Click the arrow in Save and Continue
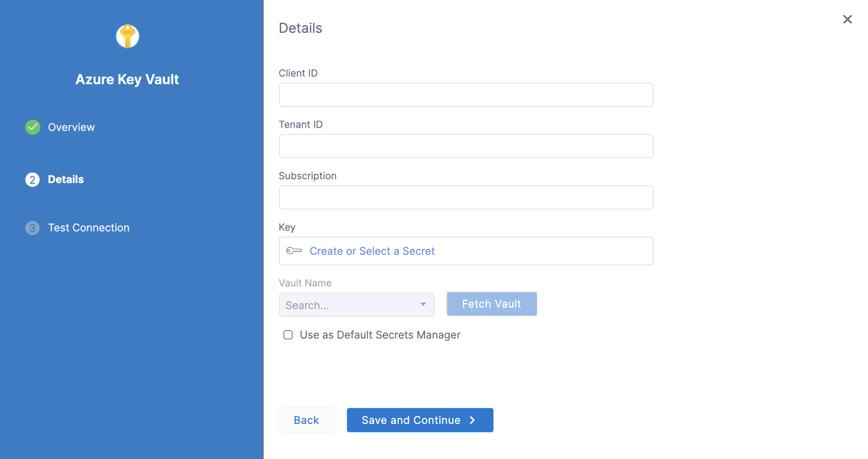This screenshot has width=868, height=459. coord(472,420)
